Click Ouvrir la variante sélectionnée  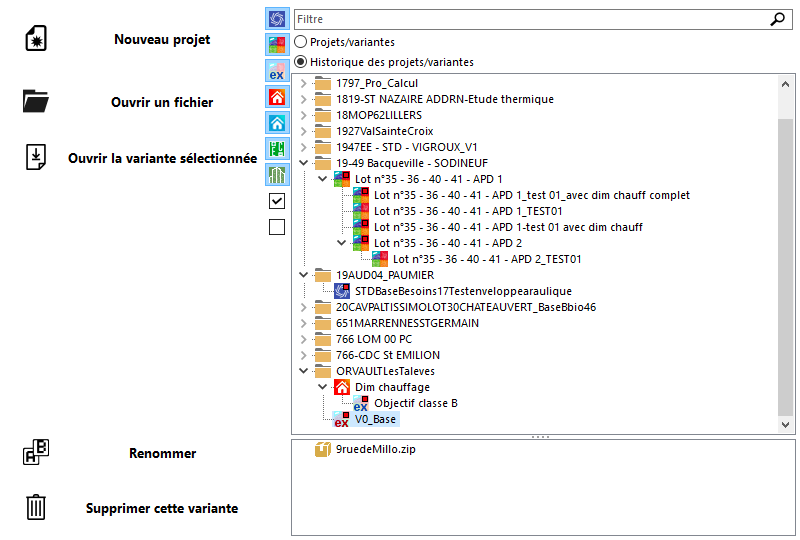(x=162, y=158)
